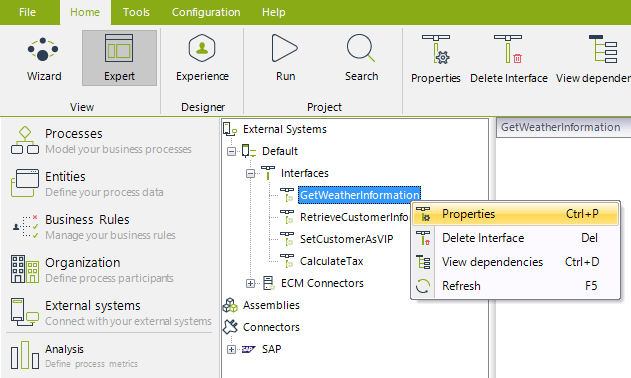Open the Help ribbon tab

(x=274, y=12)
